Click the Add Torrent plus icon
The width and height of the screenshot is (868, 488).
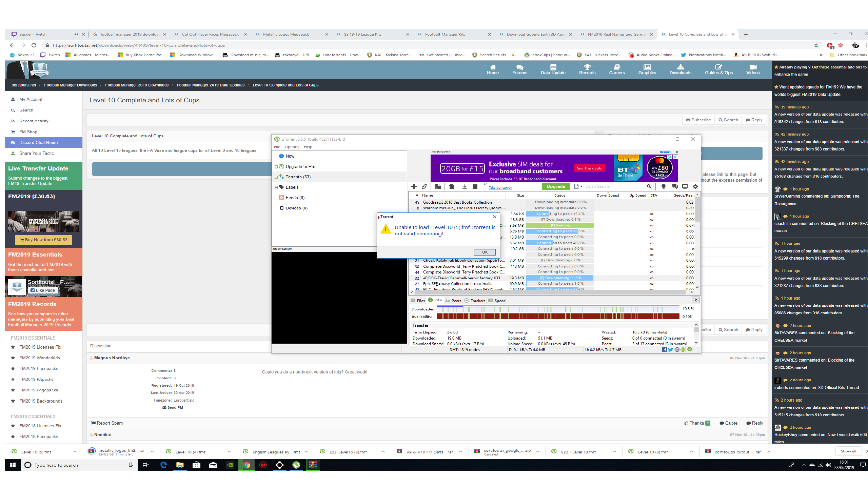pos(414,187)
